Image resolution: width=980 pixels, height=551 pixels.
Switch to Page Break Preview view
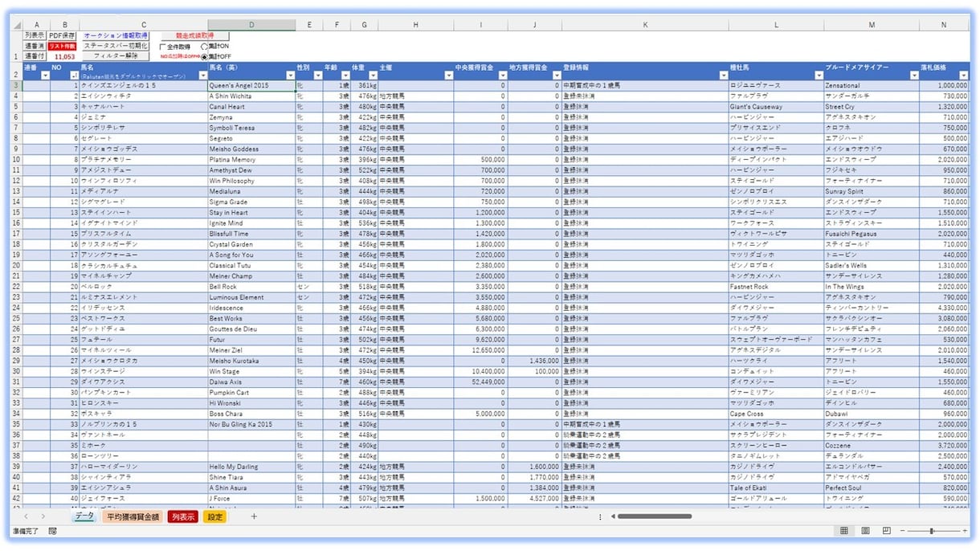click(887, 531)
